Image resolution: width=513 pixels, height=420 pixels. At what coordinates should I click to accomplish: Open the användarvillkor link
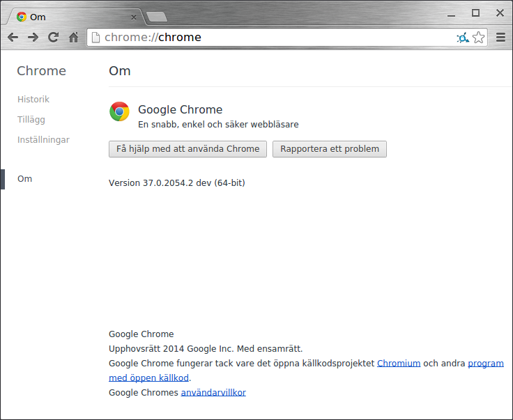pyautogui.click(x=213, y=393)
